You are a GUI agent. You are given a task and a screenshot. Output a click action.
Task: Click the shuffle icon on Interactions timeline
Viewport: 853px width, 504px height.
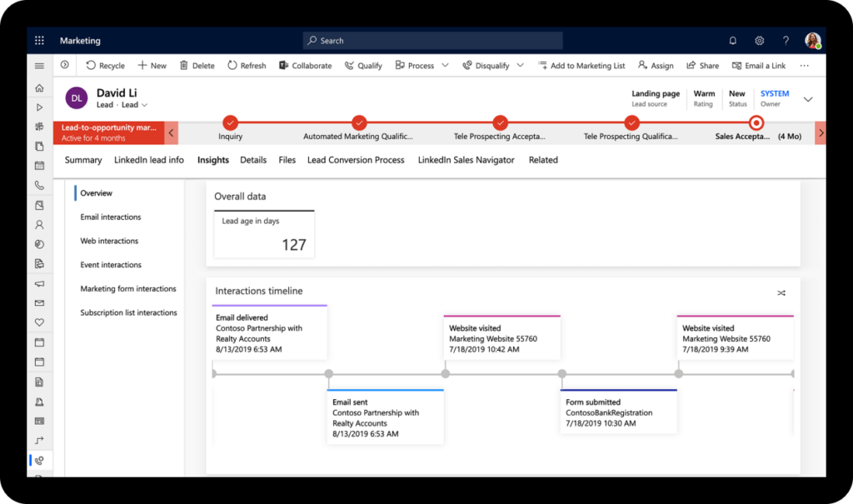[x=781, y=293]
